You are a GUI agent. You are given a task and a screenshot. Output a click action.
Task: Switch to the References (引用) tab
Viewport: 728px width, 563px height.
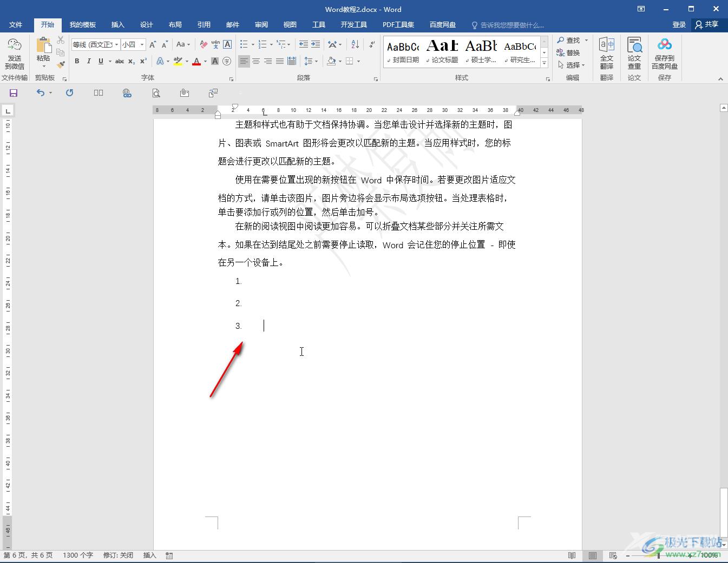pos(204,25)
